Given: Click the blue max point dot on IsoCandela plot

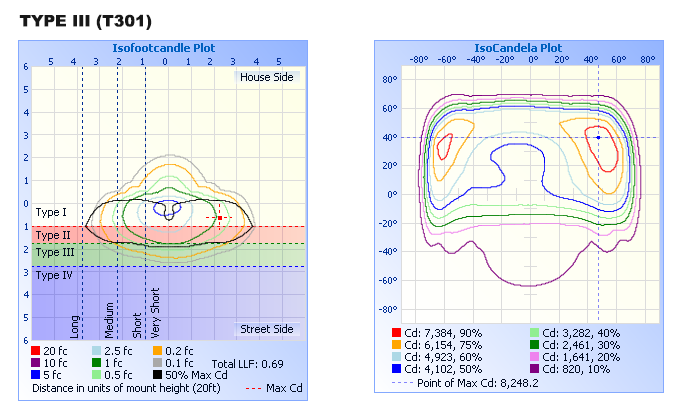Looking at the screenshot, I should tap(598, 137).
